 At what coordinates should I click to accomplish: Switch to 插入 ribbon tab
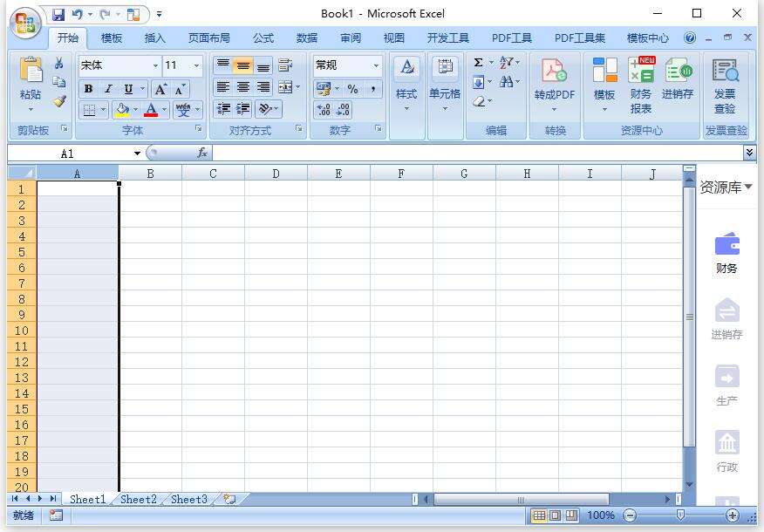(155, 38)
